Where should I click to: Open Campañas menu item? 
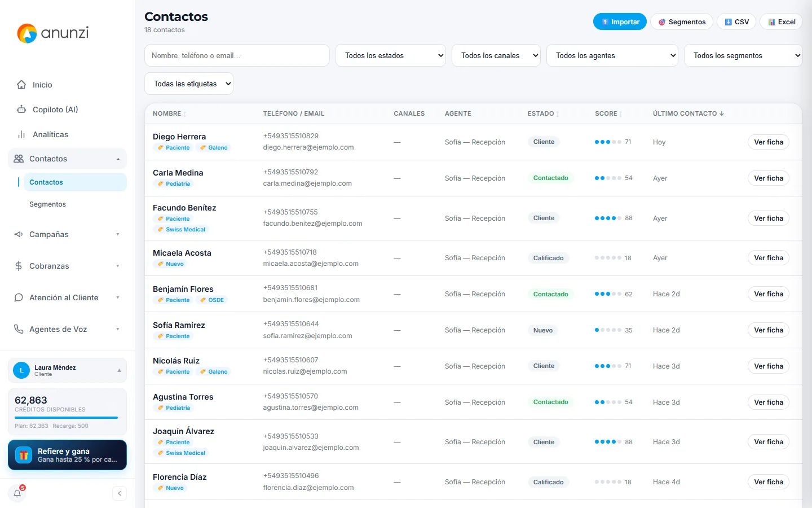click(x=67, y=234)
